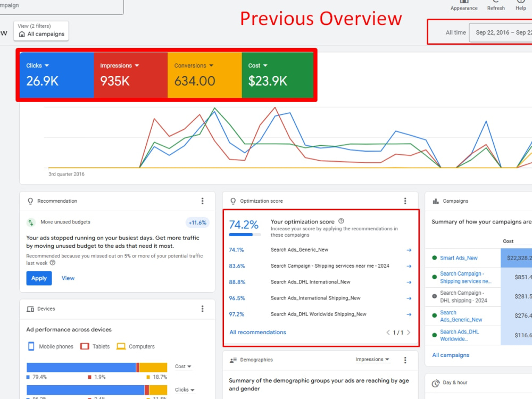This screenshot has height=399, width=532.
Task: Select the 88.8% score value
Action: (x=237, y=282)
